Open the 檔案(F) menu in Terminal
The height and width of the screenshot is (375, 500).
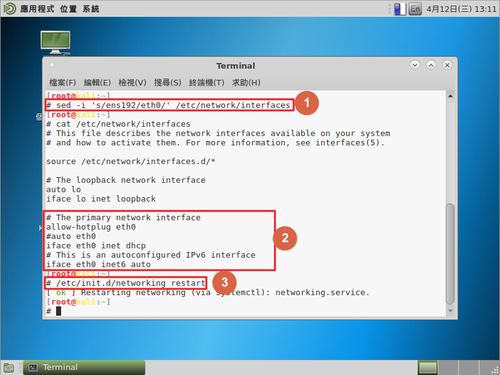(x=63, y=82)
